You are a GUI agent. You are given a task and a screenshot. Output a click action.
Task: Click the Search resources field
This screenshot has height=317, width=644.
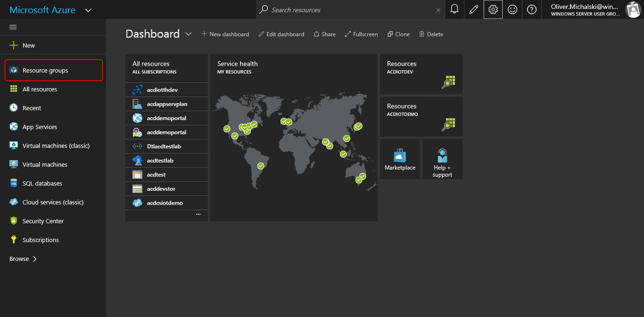point(351,9)
